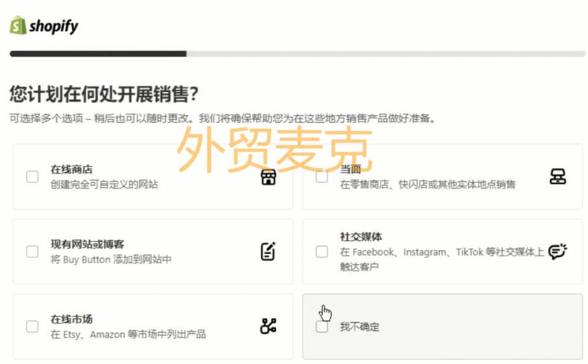
Task: Click the Facebook、Instagram、TikTok description text
Action: 441,259
